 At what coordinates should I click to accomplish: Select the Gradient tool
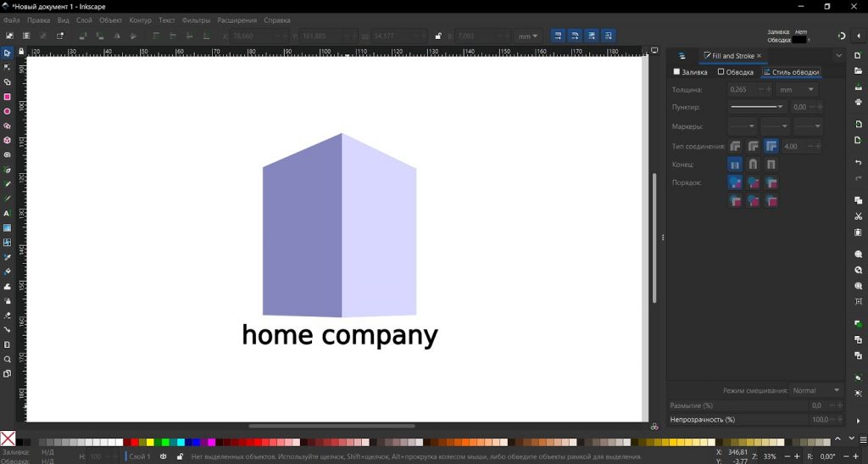pyautogui.click(x=7, y=228)
